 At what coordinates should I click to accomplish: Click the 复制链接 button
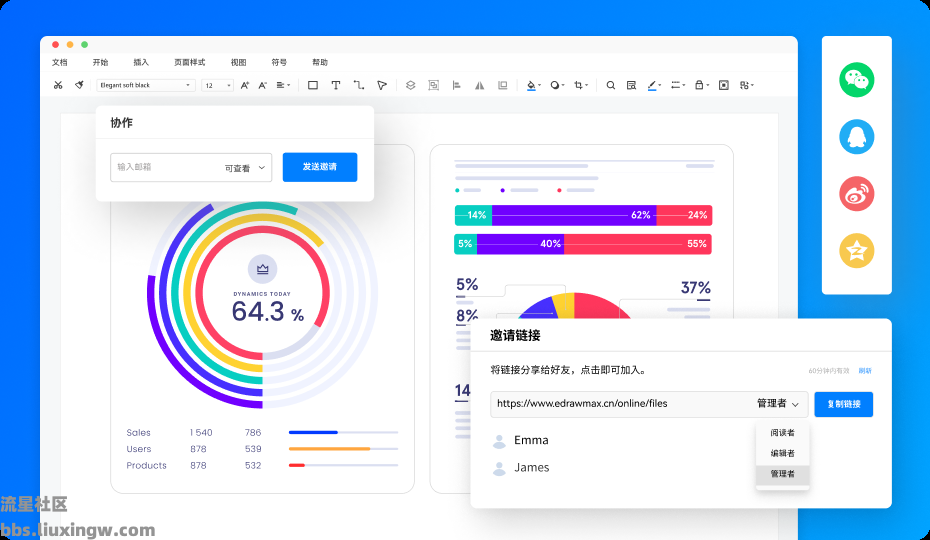843,404
